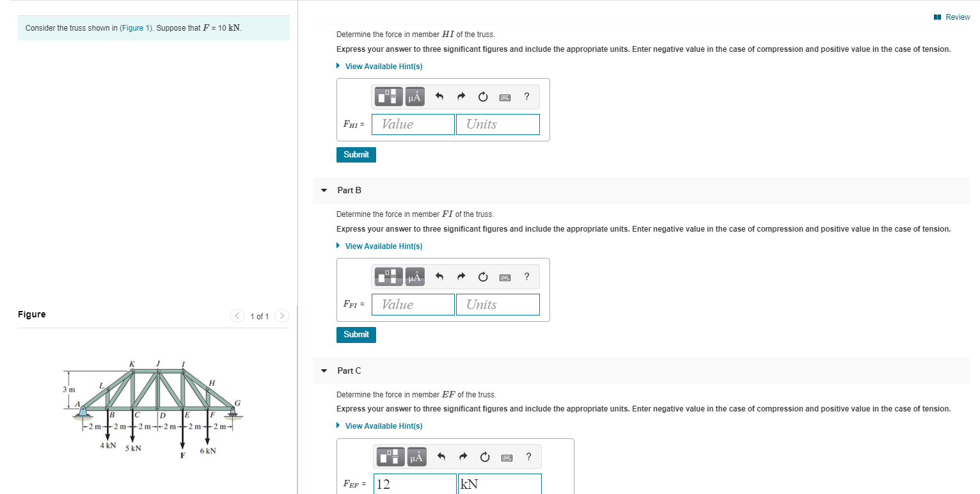The image size is (980, 494).
Task: Open help question mark in FFI toolbar
Action: [x=526, y=276]
